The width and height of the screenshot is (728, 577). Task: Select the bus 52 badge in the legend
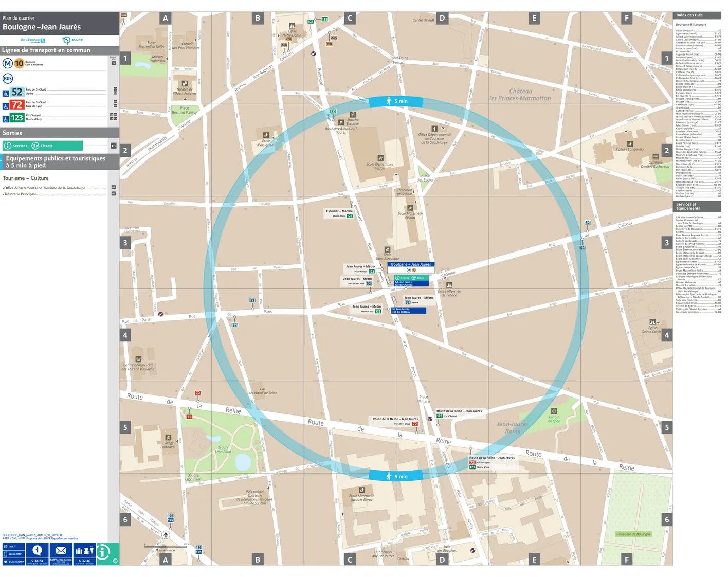point(17,92)
